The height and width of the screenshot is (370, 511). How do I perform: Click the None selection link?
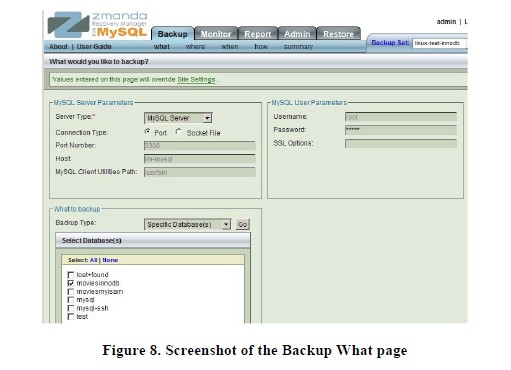pyautogui.click(x=110, y=260)
